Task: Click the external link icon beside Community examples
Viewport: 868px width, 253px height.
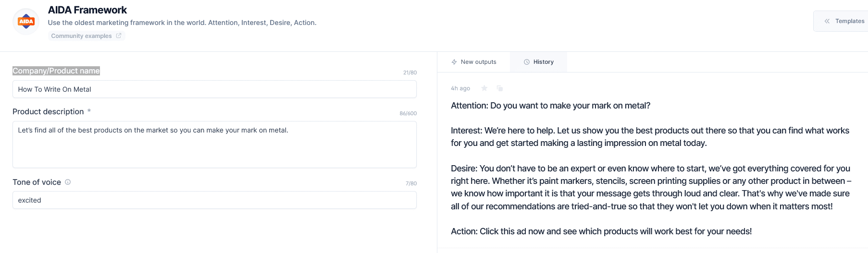Action: [119, 36]
